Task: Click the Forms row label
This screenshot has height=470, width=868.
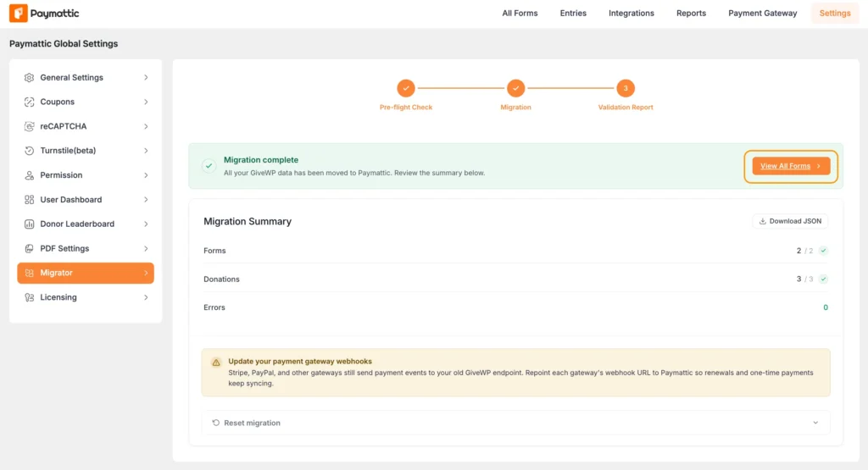Action: point(214,251)
